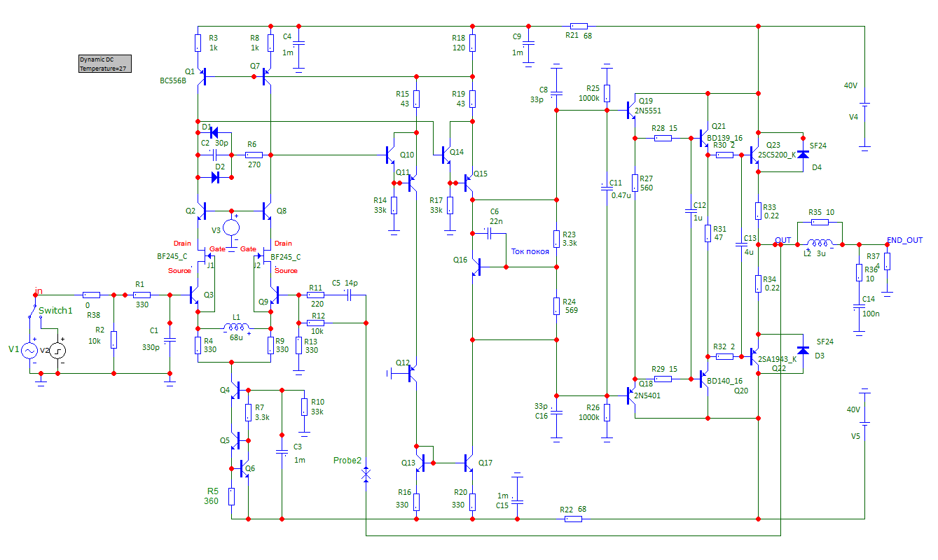Click the V5 40V battery symbol
The width and height of the screenshot is (938, 560).
pyautogui.click(x=866, y=423)
